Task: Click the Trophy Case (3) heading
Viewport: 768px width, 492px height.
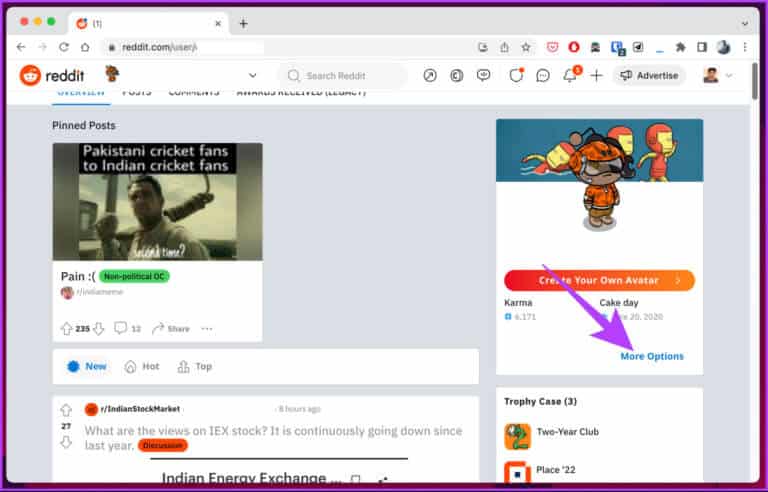Action: (540, 401)
